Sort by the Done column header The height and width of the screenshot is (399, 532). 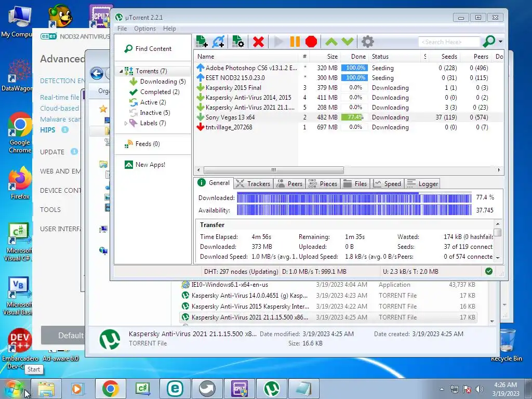(354, 57)
